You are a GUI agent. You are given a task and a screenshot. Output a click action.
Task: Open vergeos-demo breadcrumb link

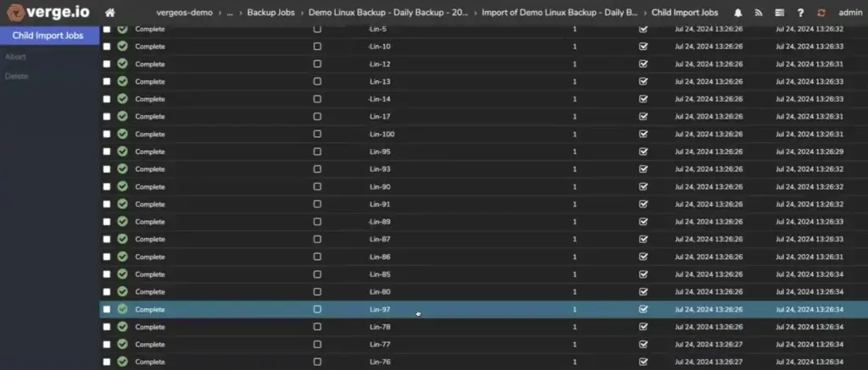coord(184,13)
